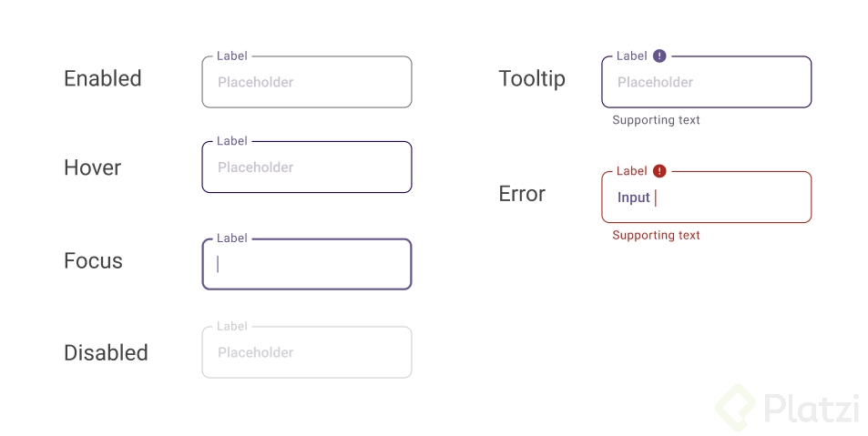Select the "Tooltip" state heading
The image size is (868, 436).
[532, 79]
